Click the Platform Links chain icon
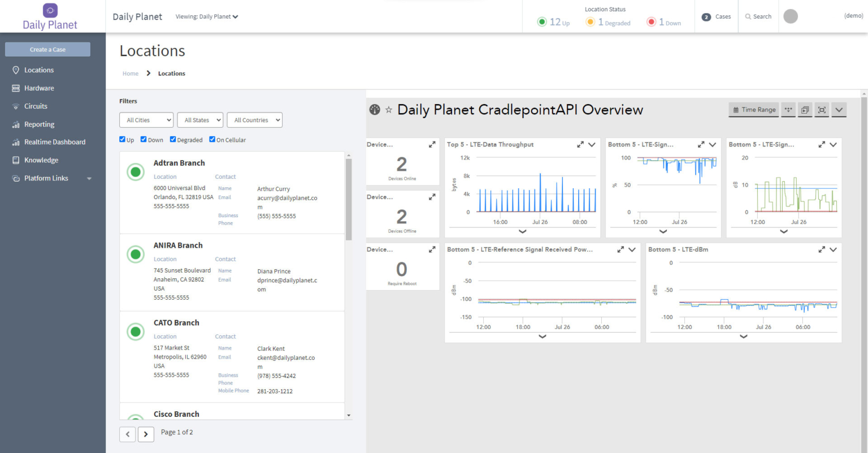 click(16, 178)
